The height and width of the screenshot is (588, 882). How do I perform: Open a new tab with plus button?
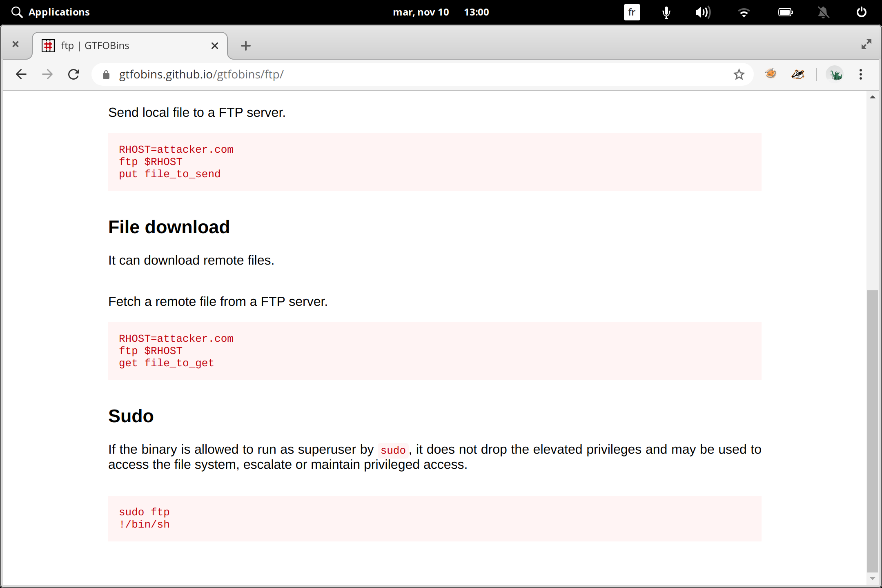point(245,46)
